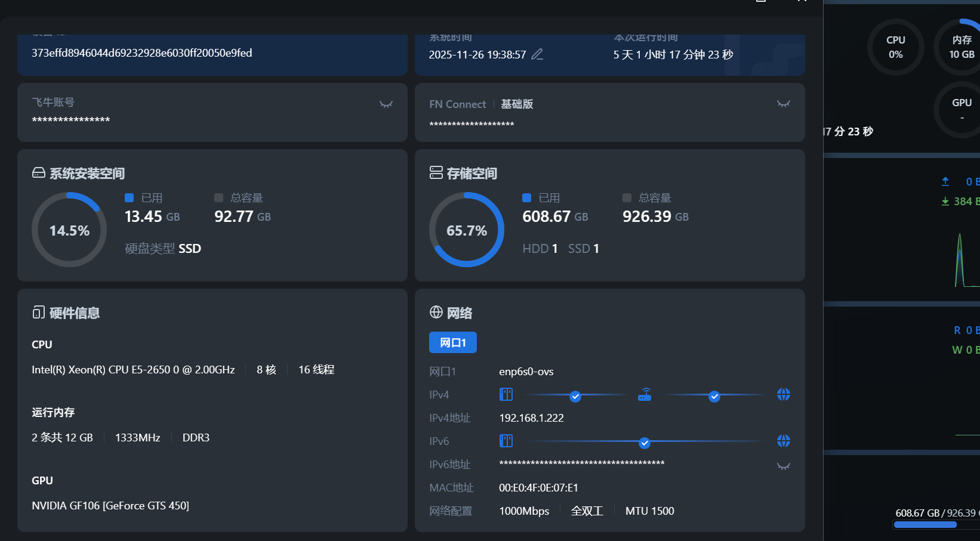980x541 pixels.
Task: Click the 基础版 label next to FN Connect
Action: [x=517, y=104]
